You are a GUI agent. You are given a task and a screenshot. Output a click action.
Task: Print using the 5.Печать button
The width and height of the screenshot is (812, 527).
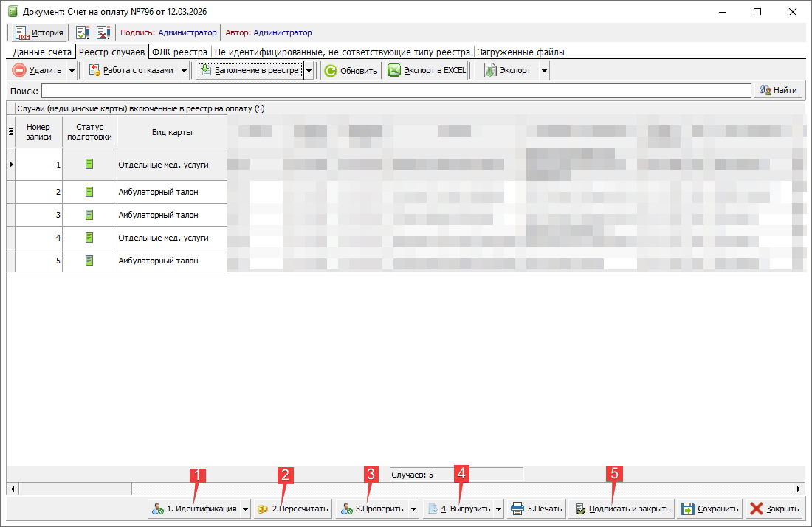click(537, 509)
